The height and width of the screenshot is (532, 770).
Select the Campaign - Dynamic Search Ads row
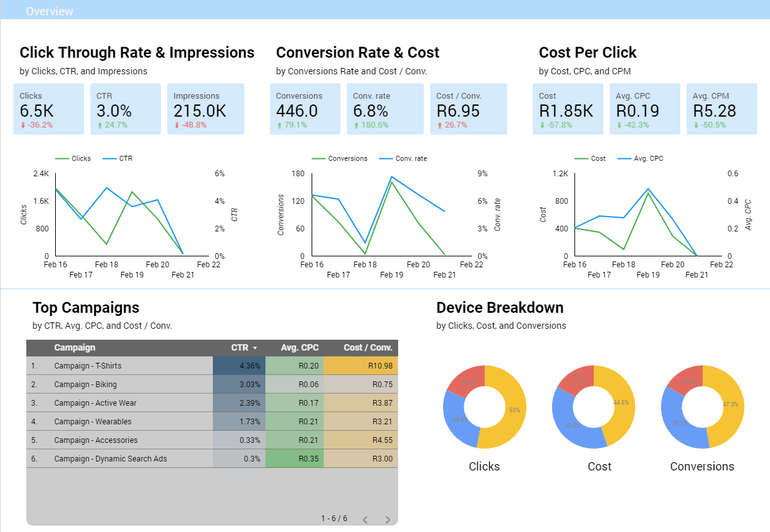(212, 459)
